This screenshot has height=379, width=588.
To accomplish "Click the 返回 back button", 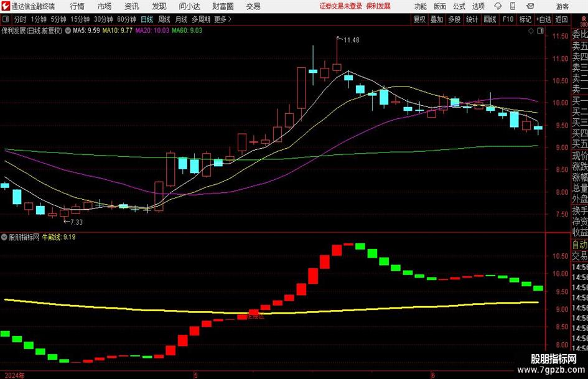I will pos(561,19).
